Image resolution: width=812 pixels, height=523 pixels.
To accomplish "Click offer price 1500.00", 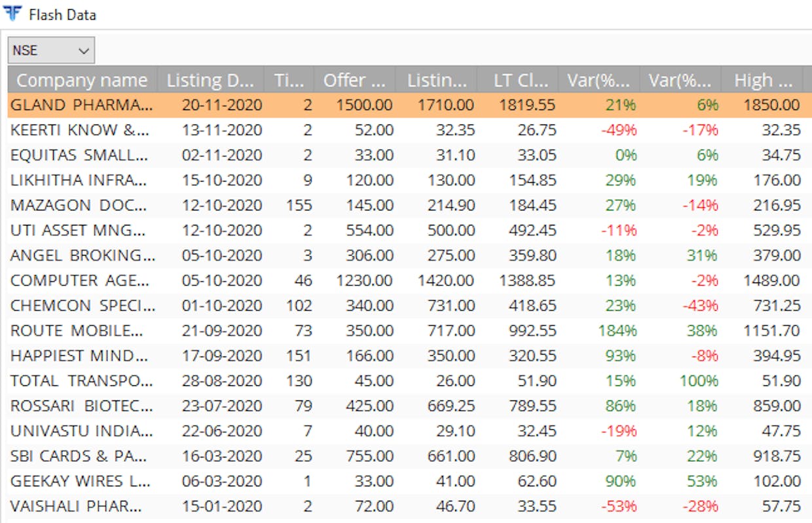I will pos(365,105).
